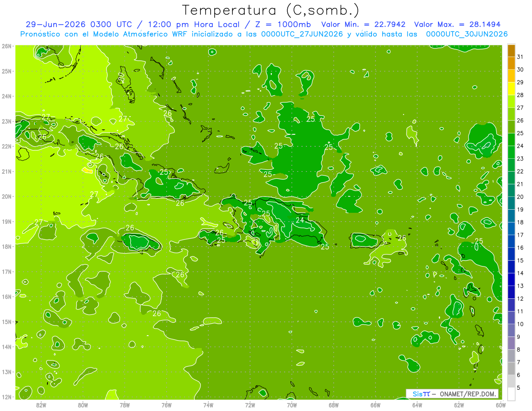The image size is (532, 411).
Task: Click the longitude axis label 68W
Action: [x=334, y=405]
